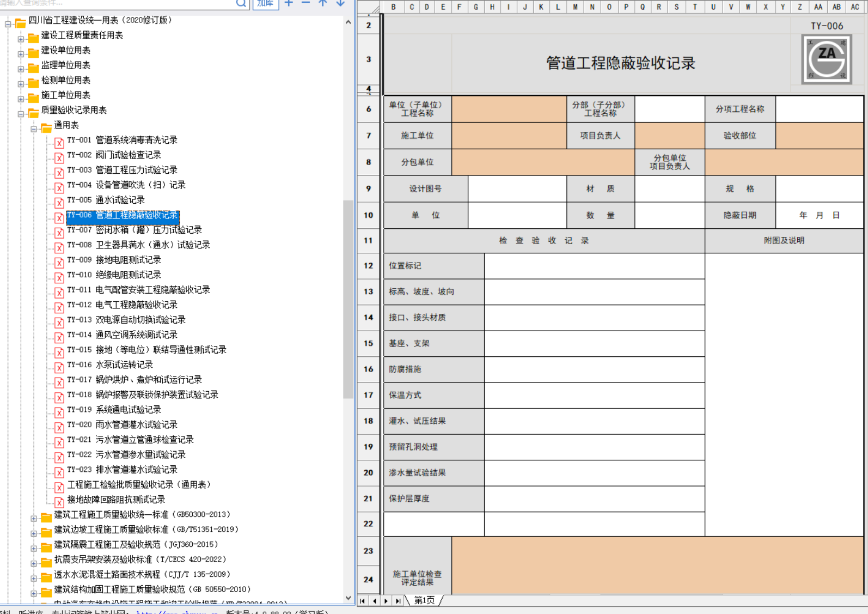Open TY-012 电气工程隐蔽验收记录
This screenshot has width=868, height=614.
pyautogui.click(x=136, y=305)
